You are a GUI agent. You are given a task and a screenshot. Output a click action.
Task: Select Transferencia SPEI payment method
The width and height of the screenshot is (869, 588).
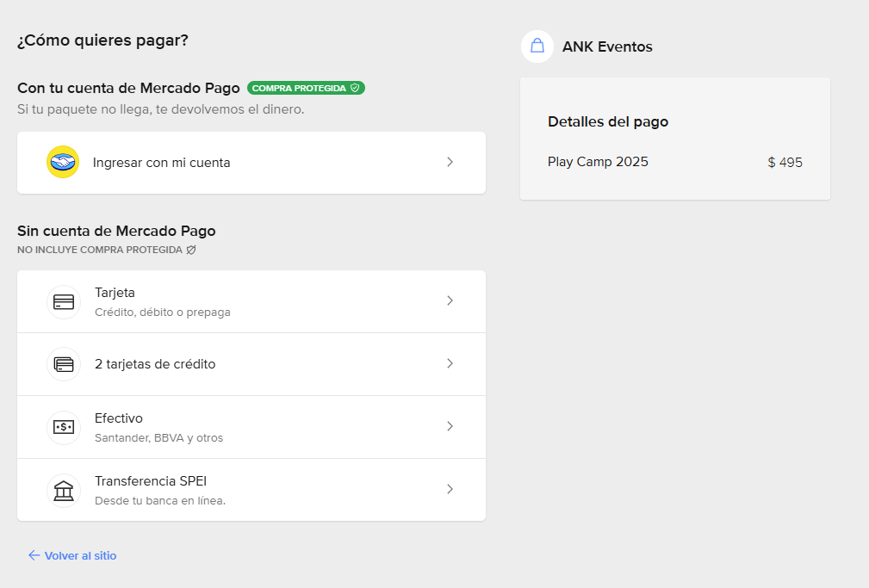click(x=251, y=490)
